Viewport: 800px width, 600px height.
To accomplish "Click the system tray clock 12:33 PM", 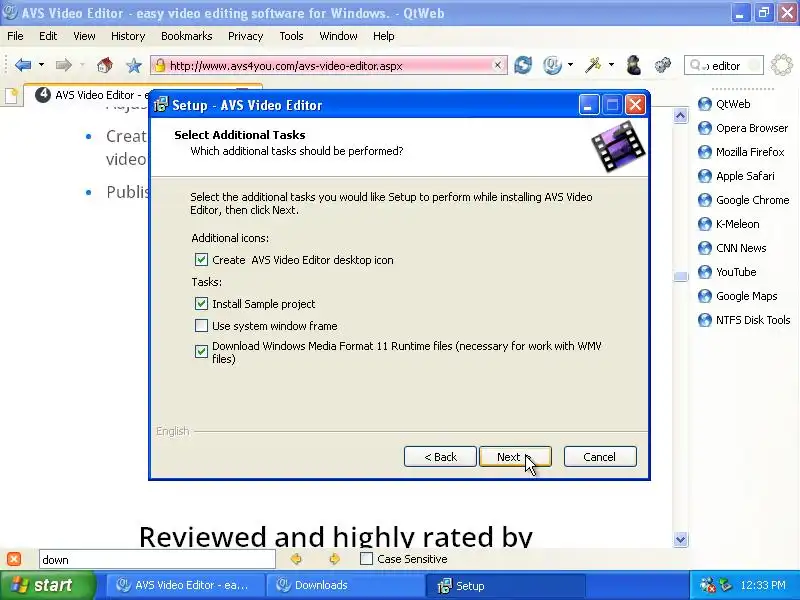I will point(763,585).
